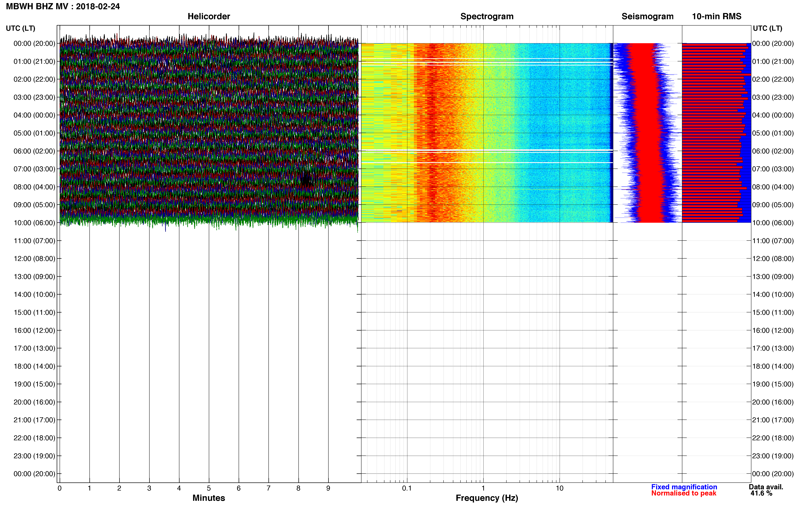
Task: Click '21:00 (17:00)' on Helicorder time axis
Action: (34, 420)
